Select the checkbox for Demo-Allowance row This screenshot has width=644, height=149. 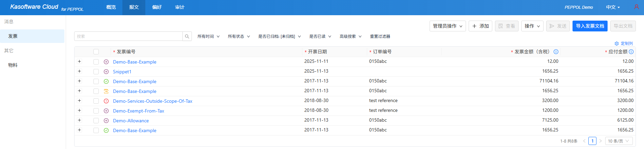pyautogui.click(x=96, y=121)
